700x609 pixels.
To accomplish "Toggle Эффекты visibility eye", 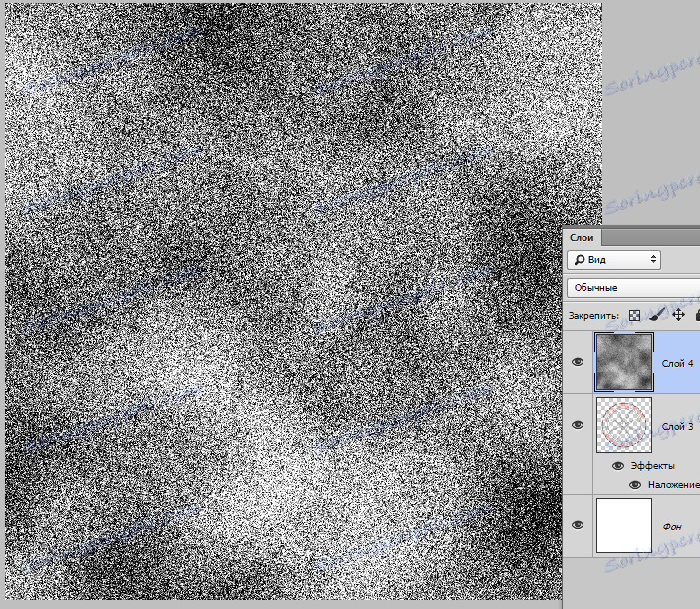I will pos(618,466).
